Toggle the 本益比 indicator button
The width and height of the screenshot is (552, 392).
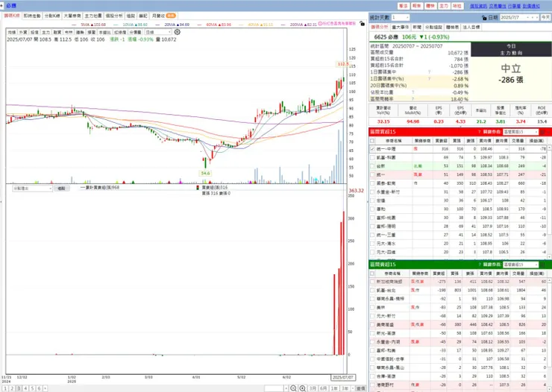[x=104, y=32]
